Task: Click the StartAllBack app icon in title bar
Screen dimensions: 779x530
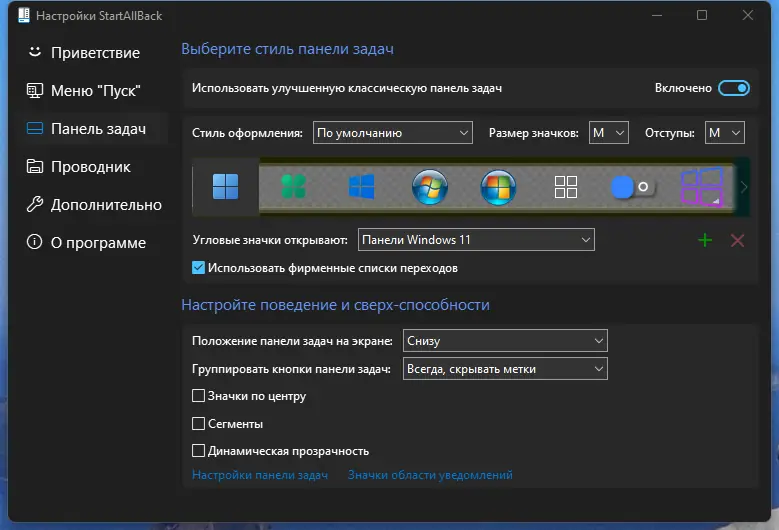Action: [x=23, y=15]
